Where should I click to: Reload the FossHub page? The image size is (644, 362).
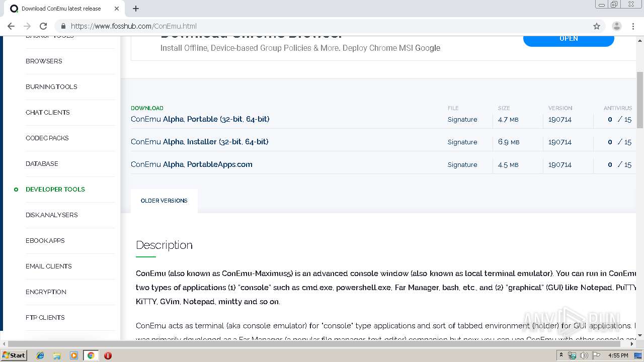pos(43,26)
